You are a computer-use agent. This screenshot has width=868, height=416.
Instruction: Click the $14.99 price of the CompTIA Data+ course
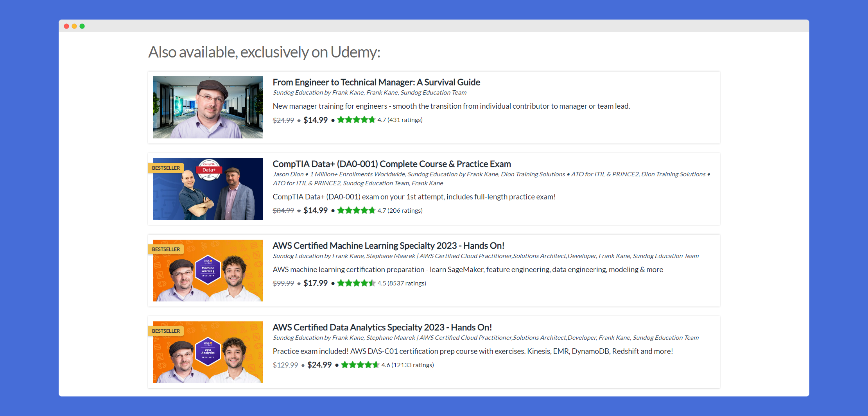(316, 210)
